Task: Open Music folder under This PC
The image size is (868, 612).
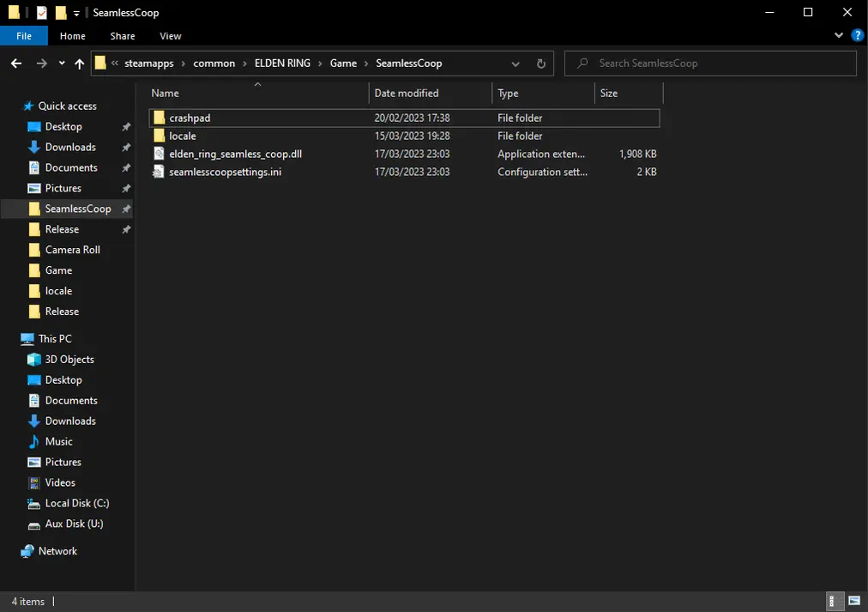Action: click(58, 441)
